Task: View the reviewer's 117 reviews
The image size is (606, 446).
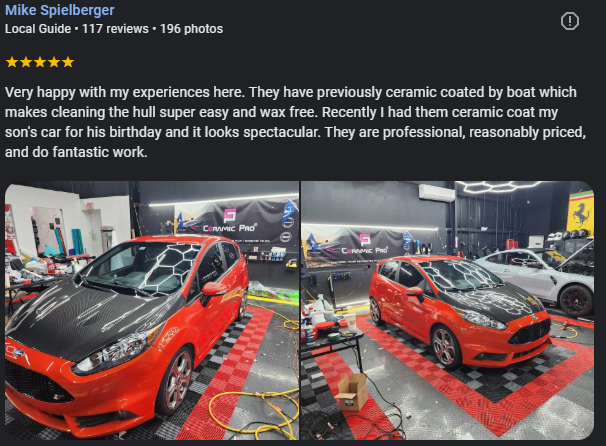Action: coord(115,29)
